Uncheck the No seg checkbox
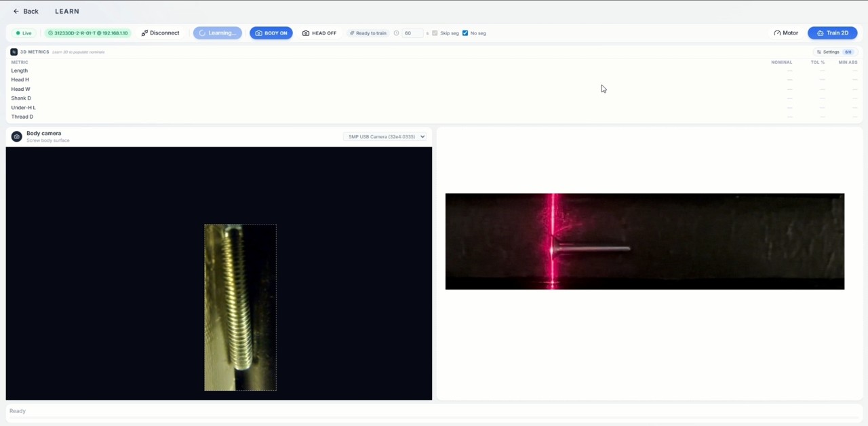The width and height of the screenshot is (868, 426). click(x=465, y=33)
